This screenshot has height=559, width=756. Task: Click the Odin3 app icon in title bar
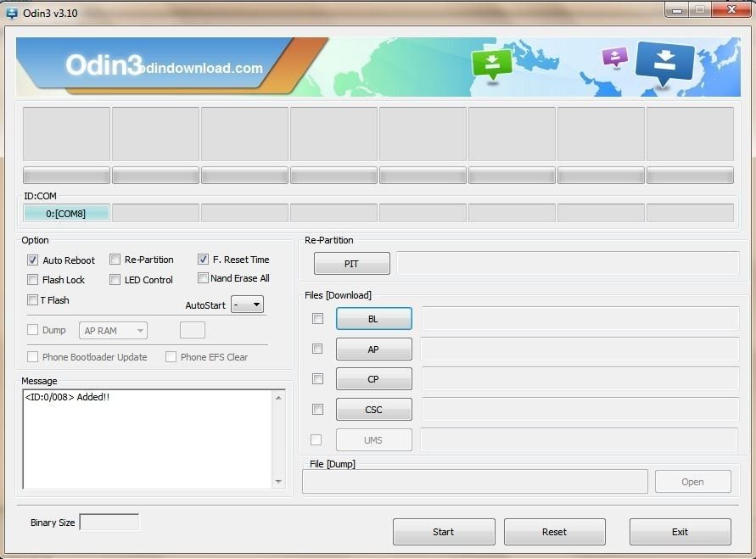click(x=11, y=13)
